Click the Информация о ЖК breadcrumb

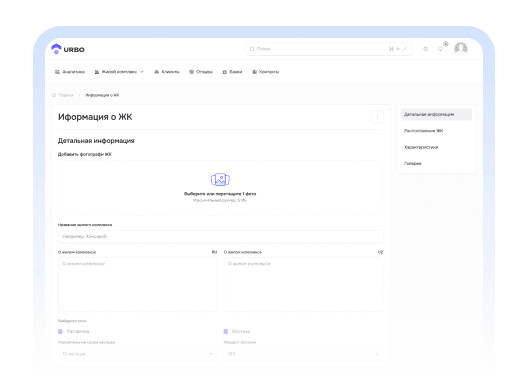click(102, 95)
